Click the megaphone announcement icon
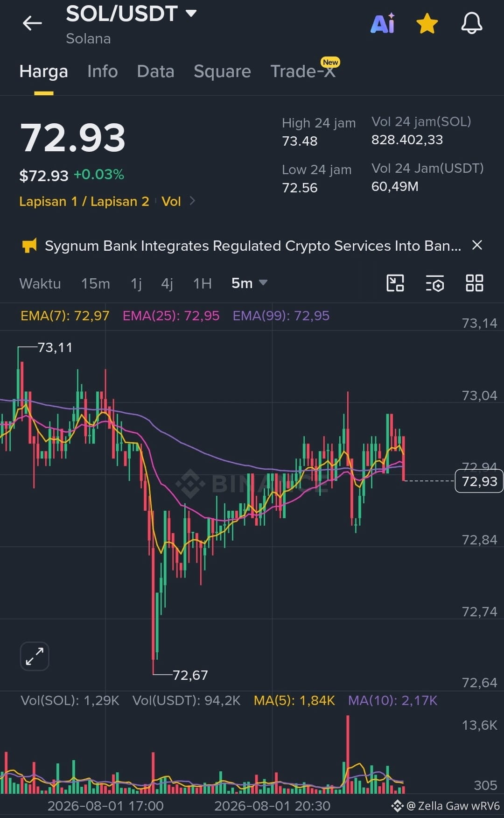Screen dimensions: 504x818 29,246
